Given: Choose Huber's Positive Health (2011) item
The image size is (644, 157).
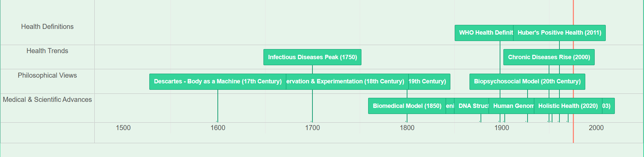Looking at the screenshot, I should coord(559,33).
